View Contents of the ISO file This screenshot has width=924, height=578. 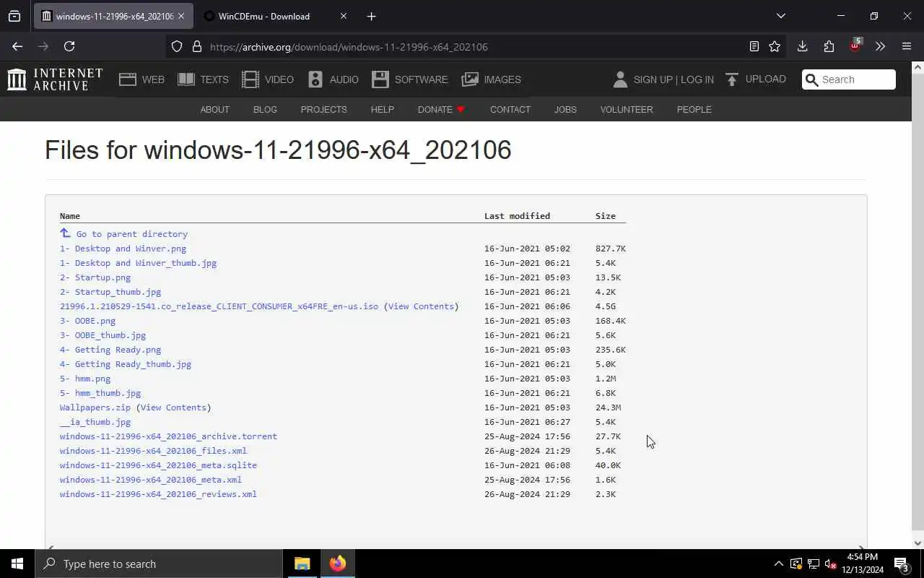point(421,306)
